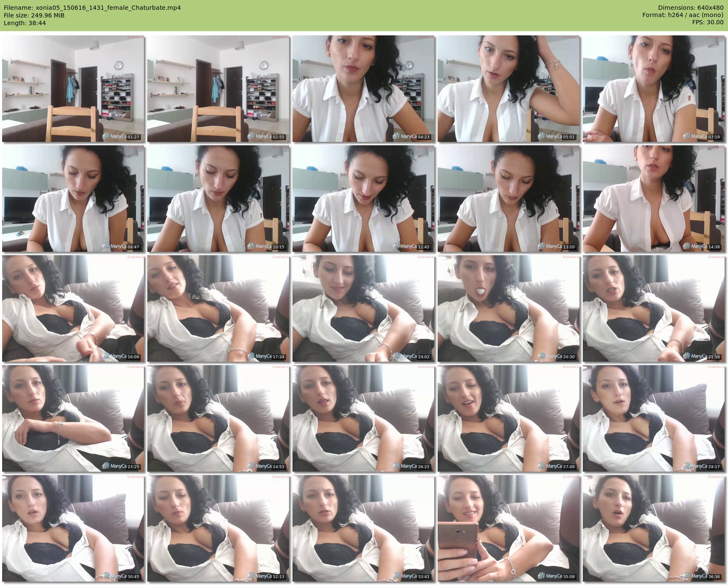This screenshot has height=585, width=728.
Task: Select the thumbnail at 20:30
Action: tap(508, 308)
